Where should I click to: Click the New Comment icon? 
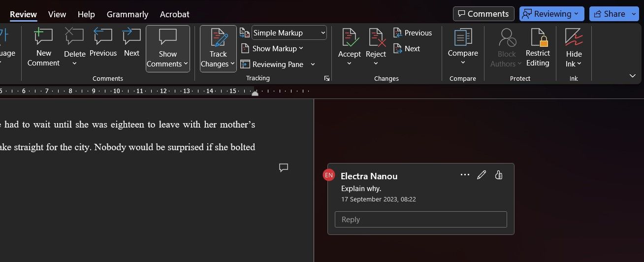click(x=43, y=37)
